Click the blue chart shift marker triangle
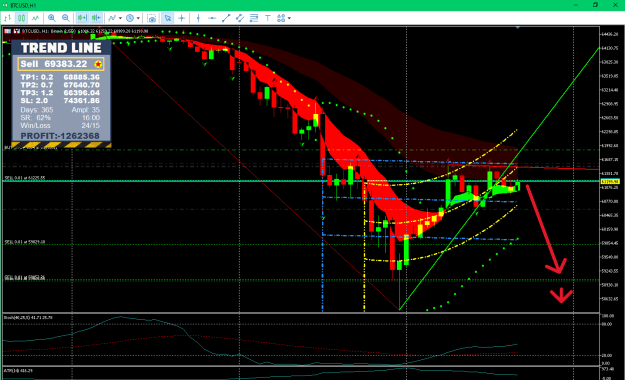Viewport: 625px width, 380px height. 518,28
